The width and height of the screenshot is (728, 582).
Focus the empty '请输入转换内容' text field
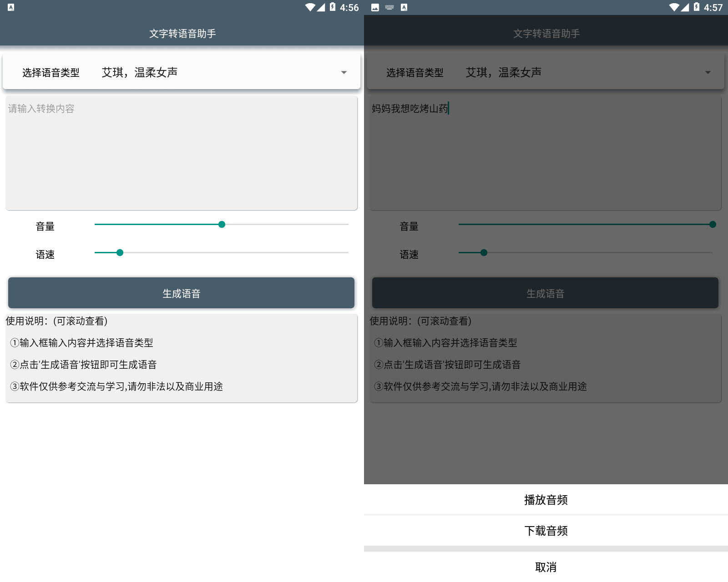[182, 153]
